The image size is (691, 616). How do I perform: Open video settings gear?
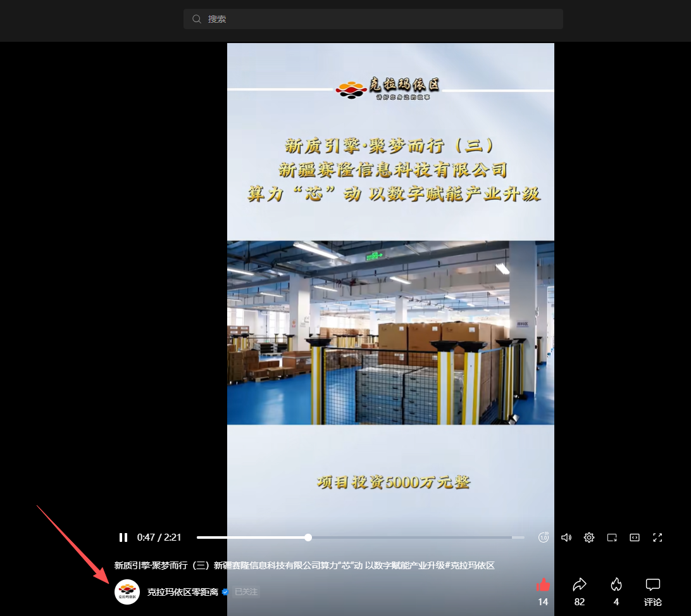click(589, 537)
